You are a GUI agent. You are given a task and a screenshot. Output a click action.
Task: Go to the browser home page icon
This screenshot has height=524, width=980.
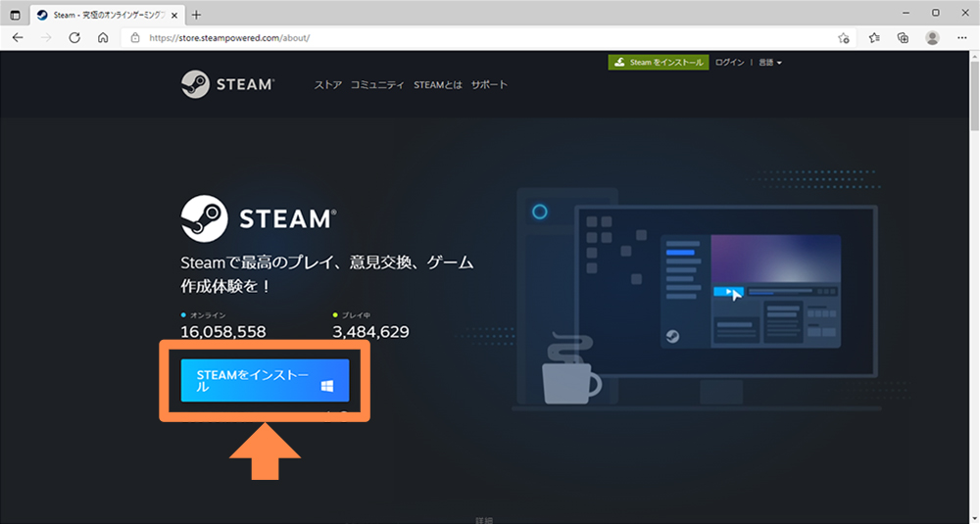point(103,37)
